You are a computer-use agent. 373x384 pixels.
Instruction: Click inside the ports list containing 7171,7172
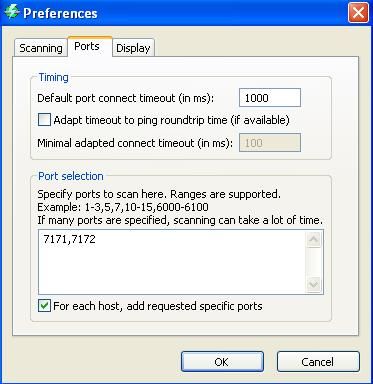click(x=172, y=262)
